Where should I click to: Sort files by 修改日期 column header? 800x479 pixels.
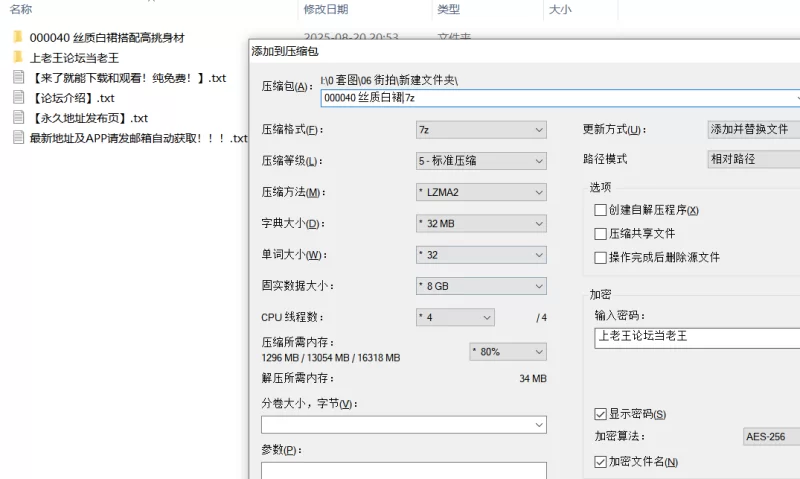(x=324, y=9)
